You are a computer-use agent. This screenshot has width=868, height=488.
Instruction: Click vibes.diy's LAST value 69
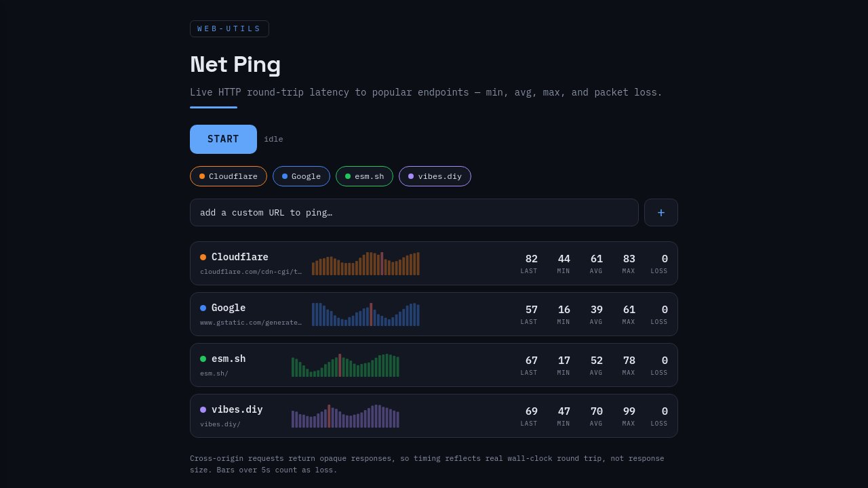pyautogui.click(x=532, y=411)
